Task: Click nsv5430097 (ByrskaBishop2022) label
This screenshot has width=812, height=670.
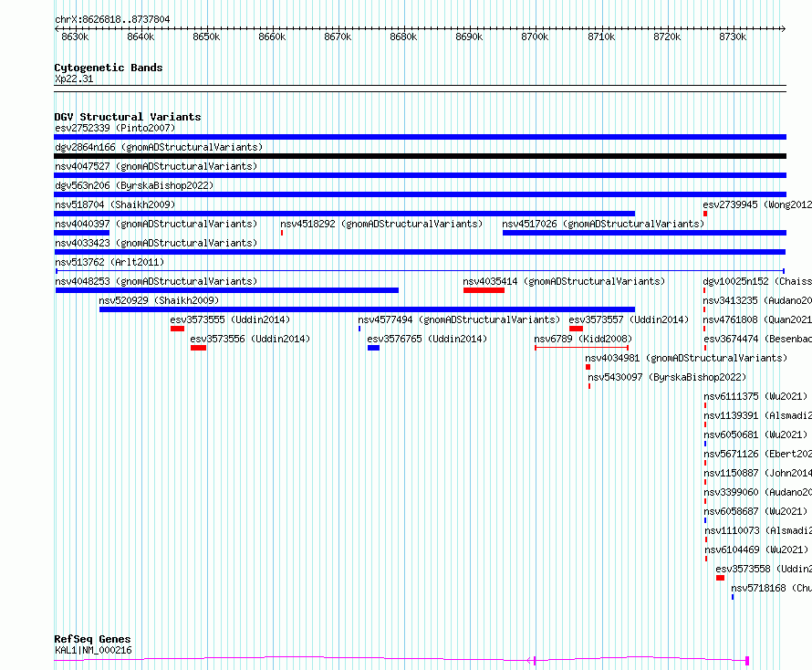Action: (x=667, y=377)
